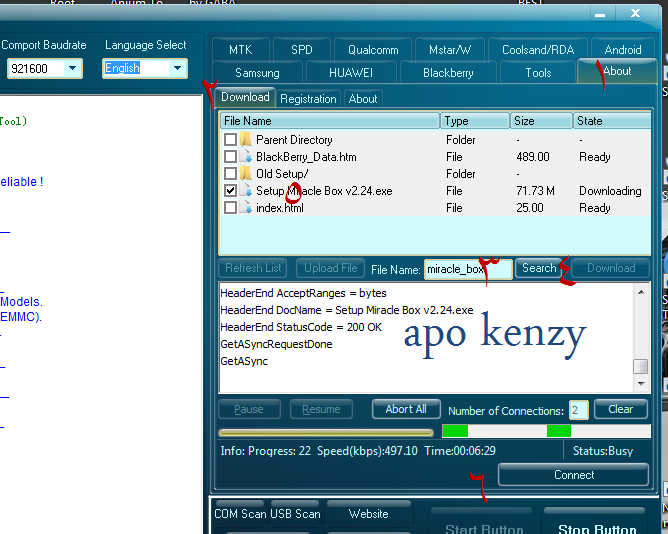Viewport: 668px width, 534px height.
Task: Click the Number of Connections field
Action: [579, 410]
